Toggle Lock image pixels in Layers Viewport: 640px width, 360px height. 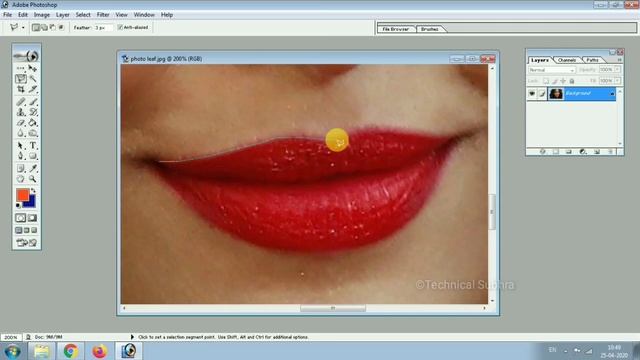point(554,81)
